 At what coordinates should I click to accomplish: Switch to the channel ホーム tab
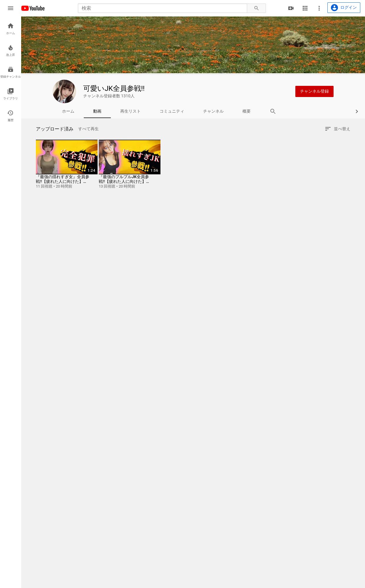pyautogui.click(x=68, y=111)
